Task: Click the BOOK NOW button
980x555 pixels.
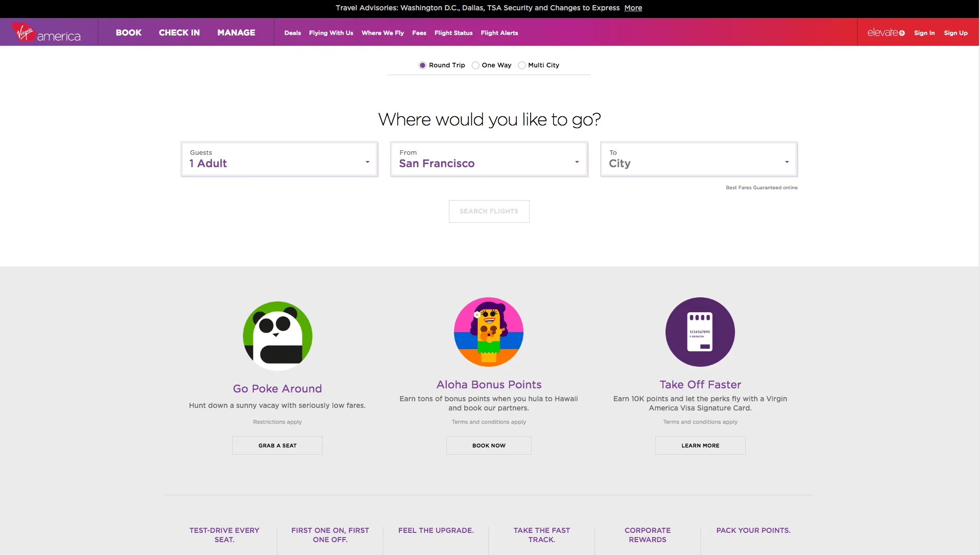Action: (x=489, y=445)
